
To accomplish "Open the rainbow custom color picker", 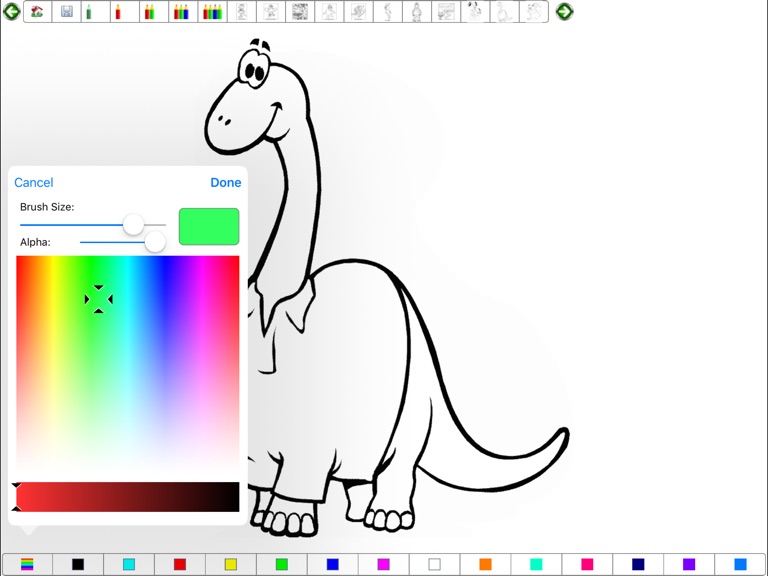I will tap(27, 564).
